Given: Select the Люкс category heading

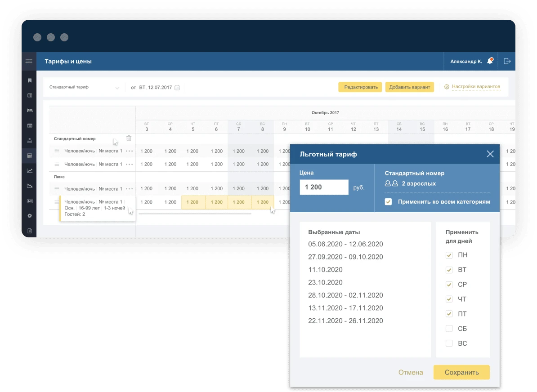Looking at the screenshot, I should coord(59,177).
